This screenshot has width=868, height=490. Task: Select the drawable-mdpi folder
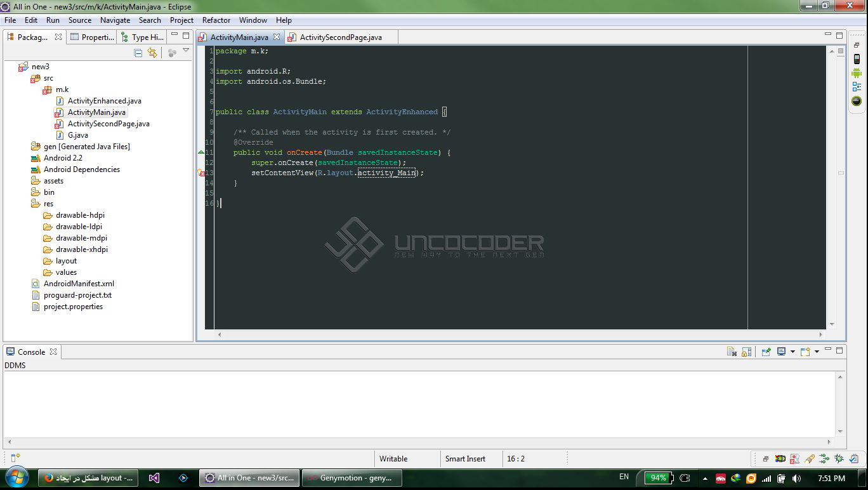point(75,238)
